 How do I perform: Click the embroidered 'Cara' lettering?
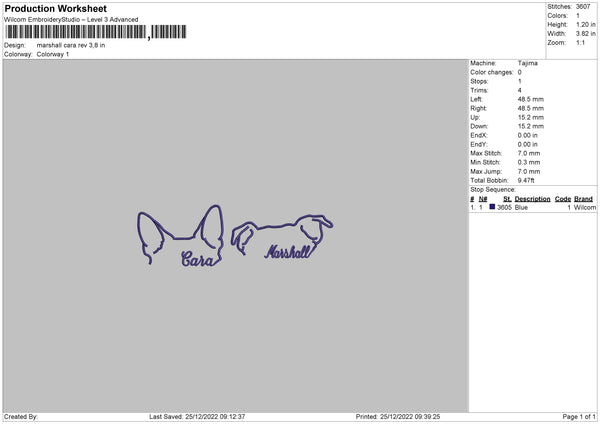[x=197, y=259]
